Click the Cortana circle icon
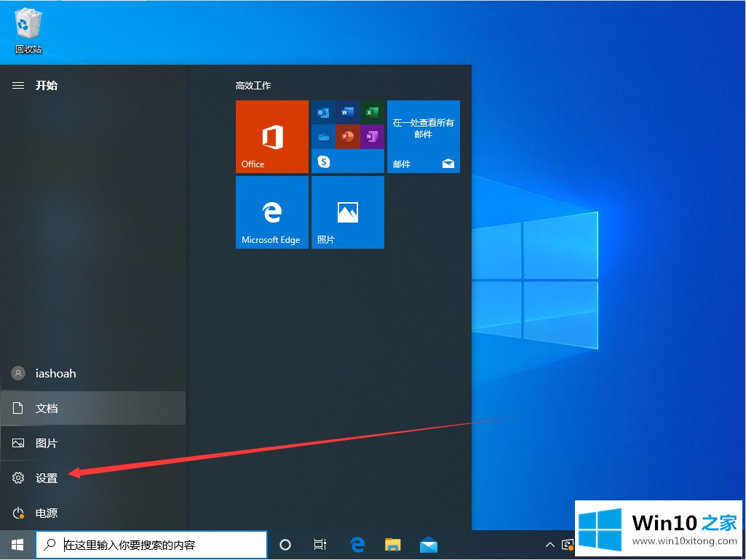The image size is (746, 560). point(285,545)
